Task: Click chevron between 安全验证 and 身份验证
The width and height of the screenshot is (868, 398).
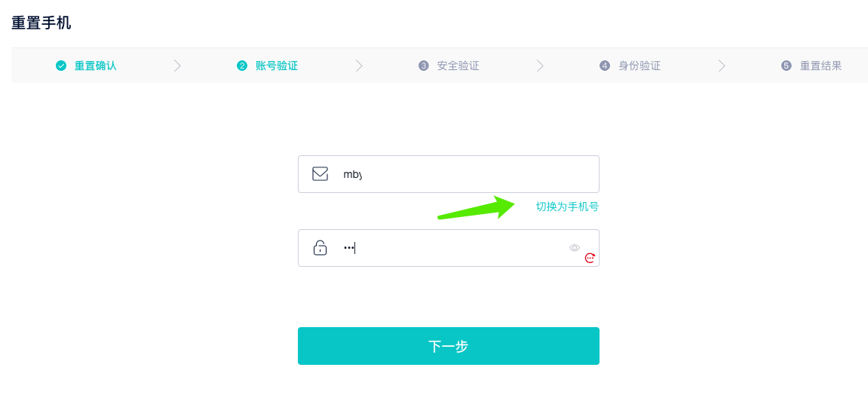Action: pyautogui.click(x=540, y=66)
